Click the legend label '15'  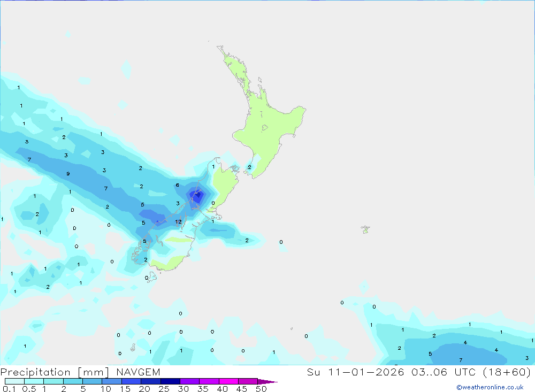(125, 389)
